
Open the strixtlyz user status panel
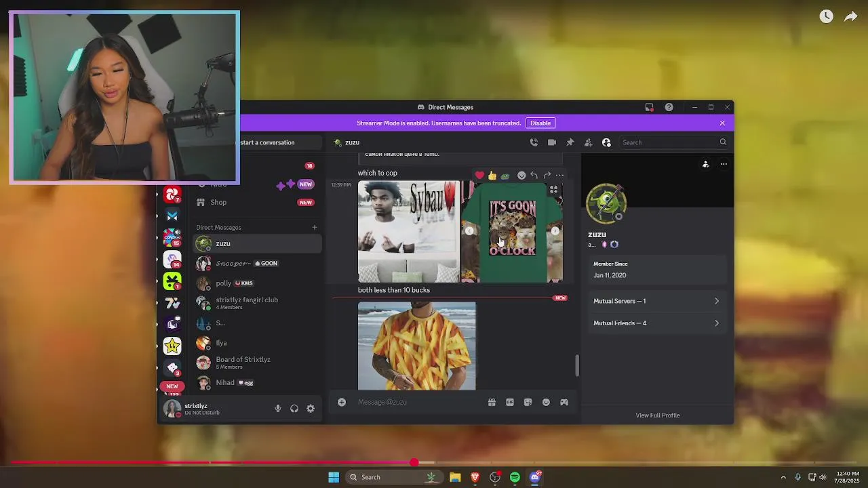[213, 409]
